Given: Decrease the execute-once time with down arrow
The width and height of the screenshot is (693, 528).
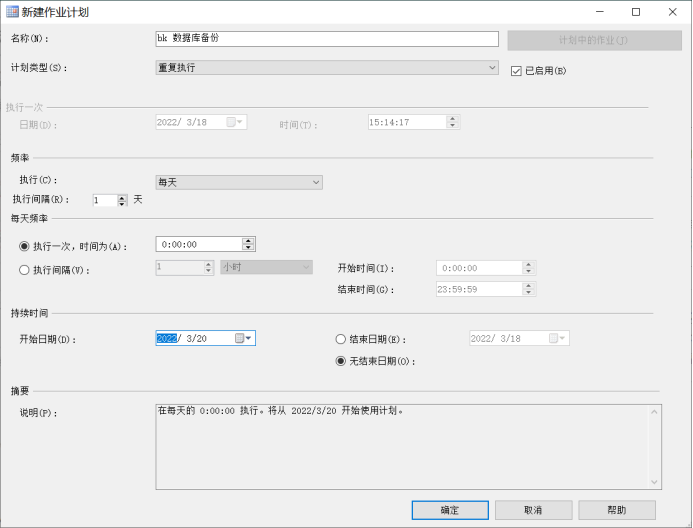Looking at the screenshot, I should pyautogui.click(x=248, y=247).
